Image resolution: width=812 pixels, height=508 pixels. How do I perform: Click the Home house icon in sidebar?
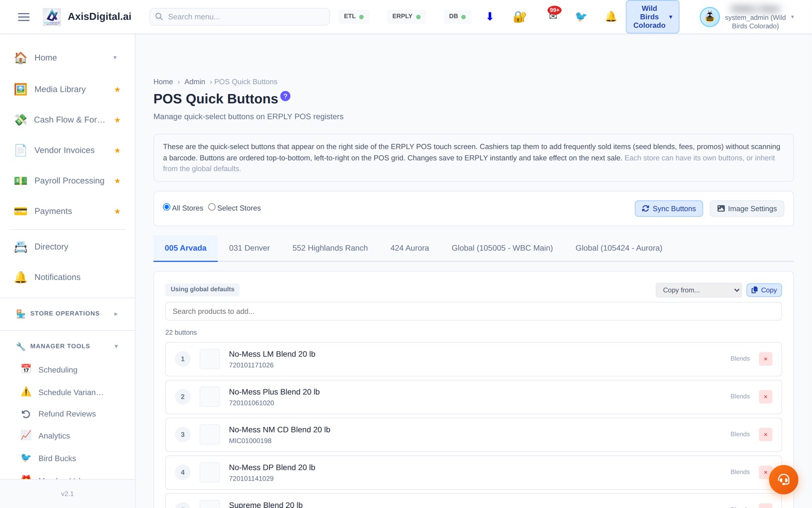coord(21,58)
